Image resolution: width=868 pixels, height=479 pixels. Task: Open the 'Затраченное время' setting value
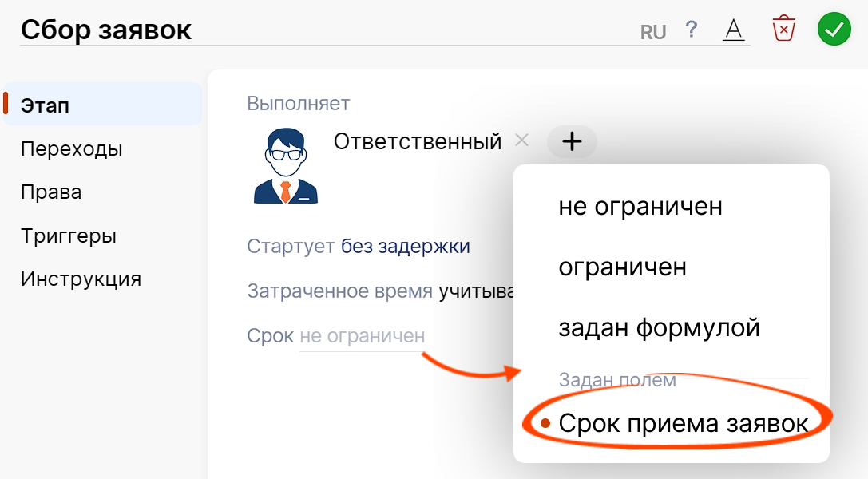coord(475,291)
